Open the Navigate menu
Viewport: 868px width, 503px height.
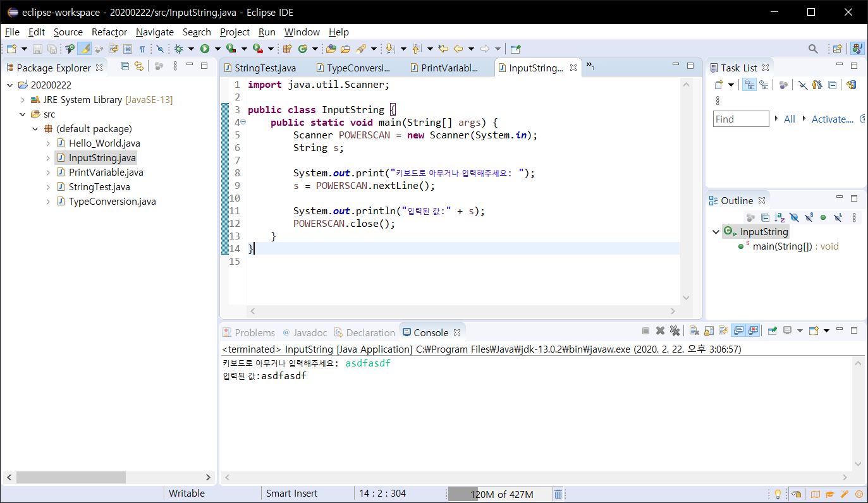[x=155, y=32]
